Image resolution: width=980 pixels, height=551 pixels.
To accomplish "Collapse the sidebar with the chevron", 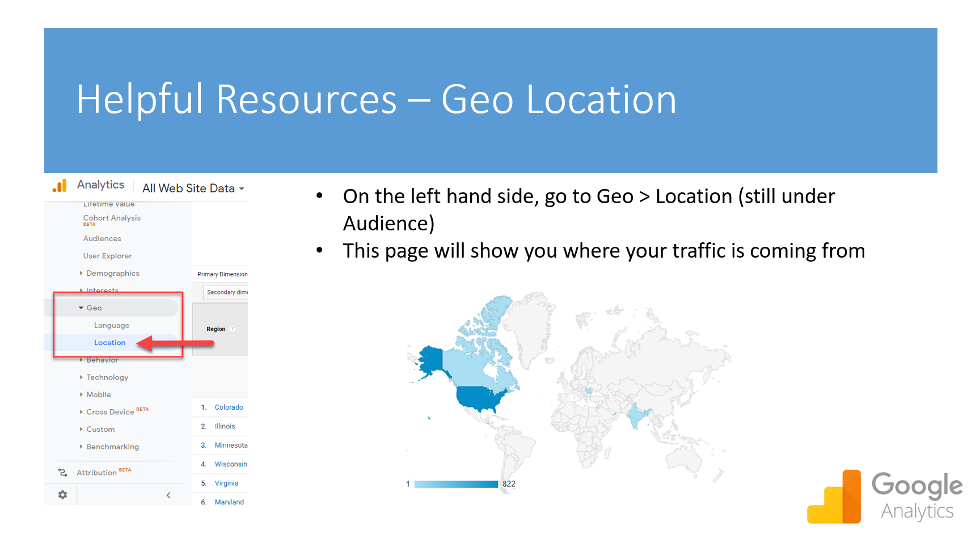I will [168, 494].
